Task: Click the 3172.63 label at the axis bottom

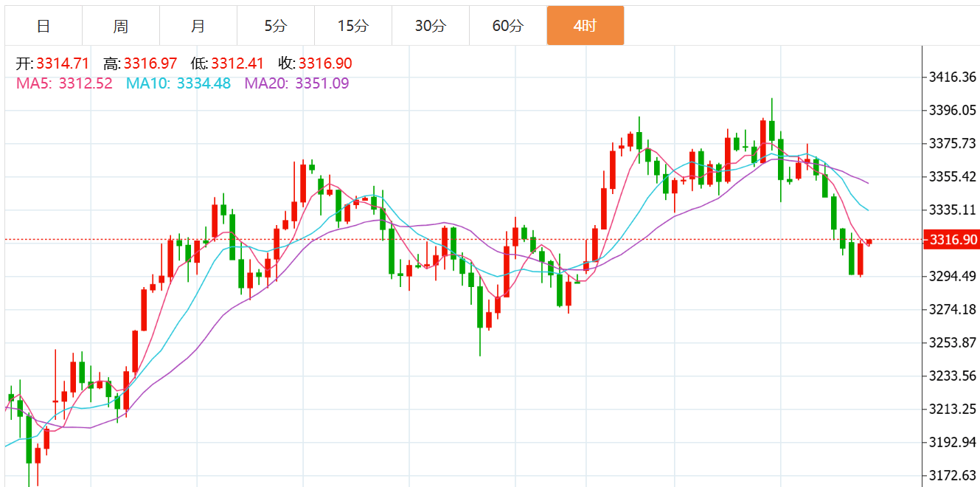Action: pyautogui.click(x=952, y=475)
